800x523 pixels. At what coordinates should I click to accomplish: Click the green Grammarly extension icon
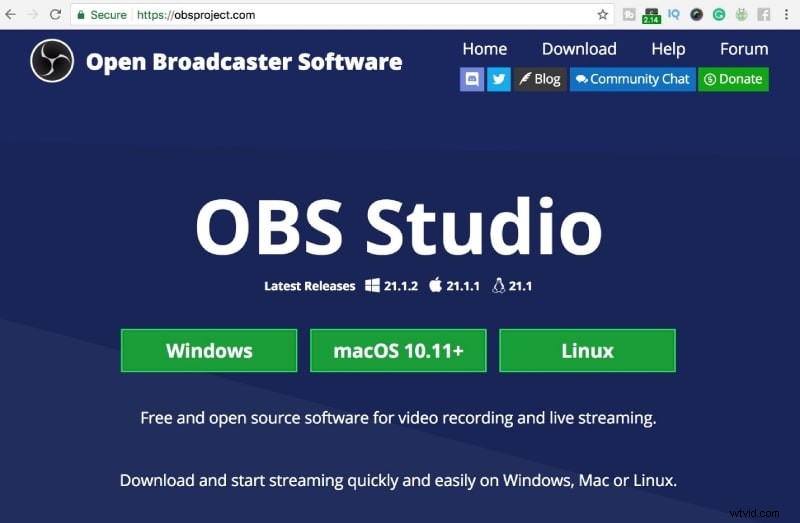tap(719, 15)
